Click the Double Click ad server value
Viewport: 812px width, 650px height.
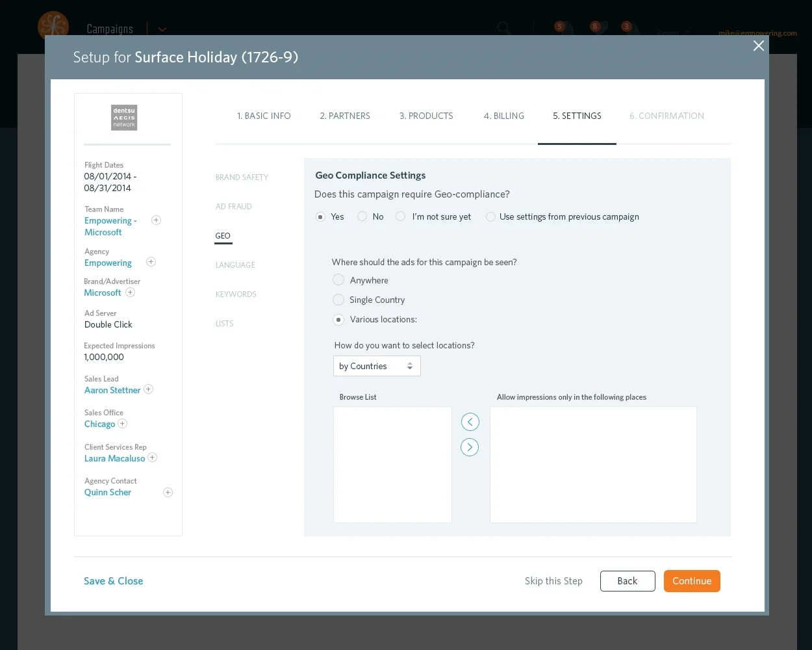coord(108,324)
